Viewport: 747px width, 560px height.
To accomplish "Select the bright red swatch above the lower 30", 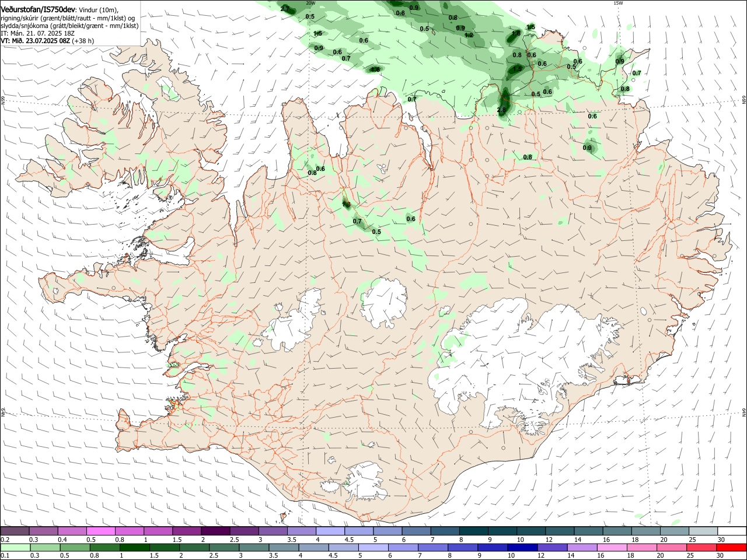I will 731,549.
